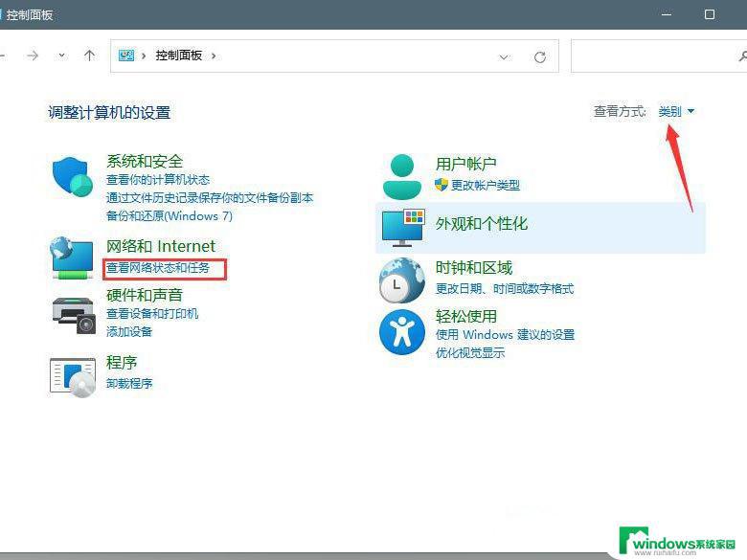The width and height of the screenshot is (747, 560).
Task: Expand chevron after 控制面板 breadcrumb
Action: pyautogui.click(x=214, y=56)
